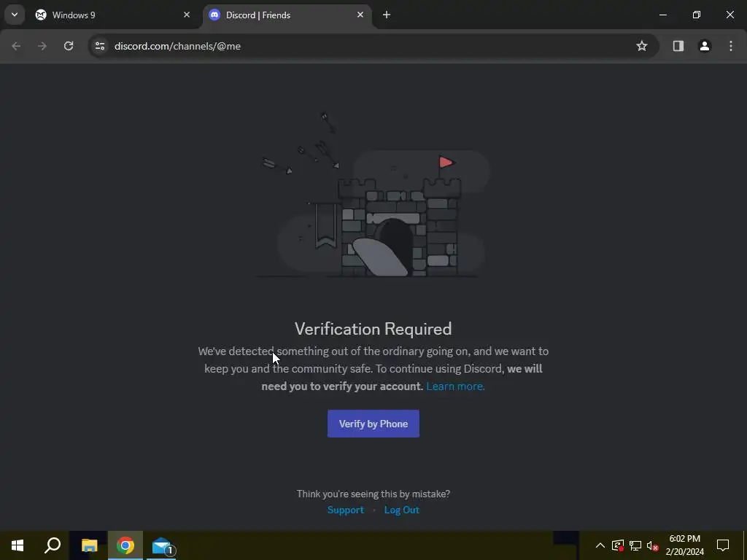Restore down the Chrome window

pos(697,15)
